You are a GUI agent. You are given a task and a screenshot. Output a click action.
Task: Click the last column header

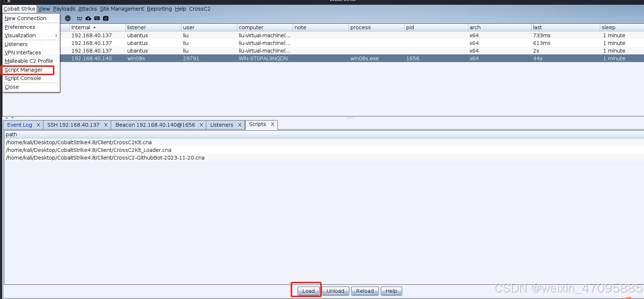pyautogui.click(x=566, y=27)
